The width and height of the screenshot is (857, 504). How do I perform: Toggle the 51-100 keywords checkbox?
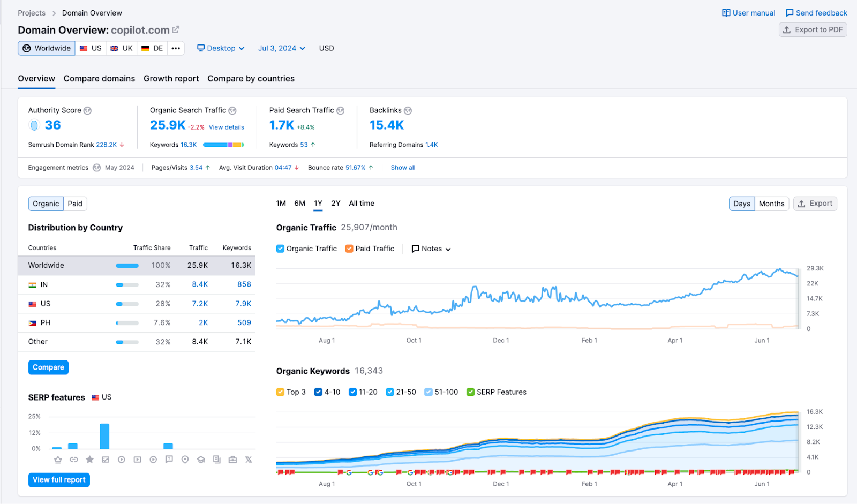pyautogui.click(x=428, y=392)
